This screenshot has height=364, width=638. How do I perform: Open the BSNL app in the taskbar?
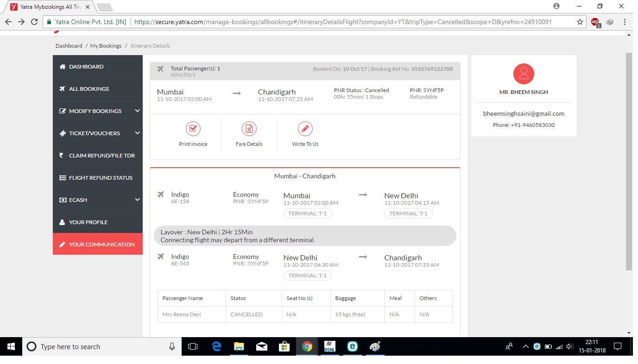(x=329, y=346)
